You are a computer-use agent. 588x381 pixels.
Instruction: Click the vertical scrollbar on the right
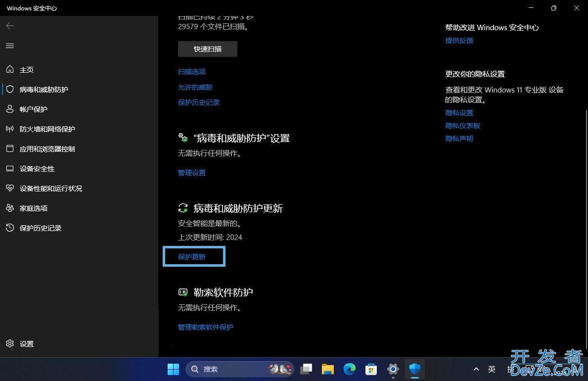[586, 229]
